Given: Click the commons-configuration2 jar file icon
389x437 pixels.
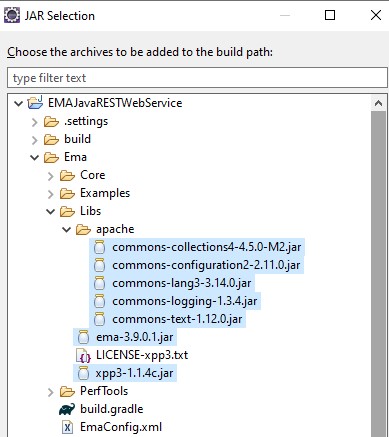Looking at the screenshot, I should point(99,265).
